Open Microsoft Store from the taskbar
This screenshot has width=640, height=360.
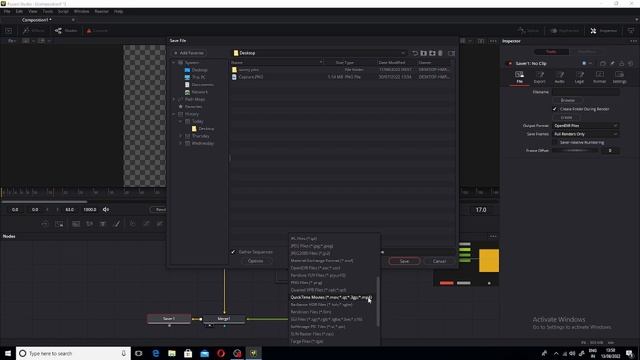pos(188,353)
